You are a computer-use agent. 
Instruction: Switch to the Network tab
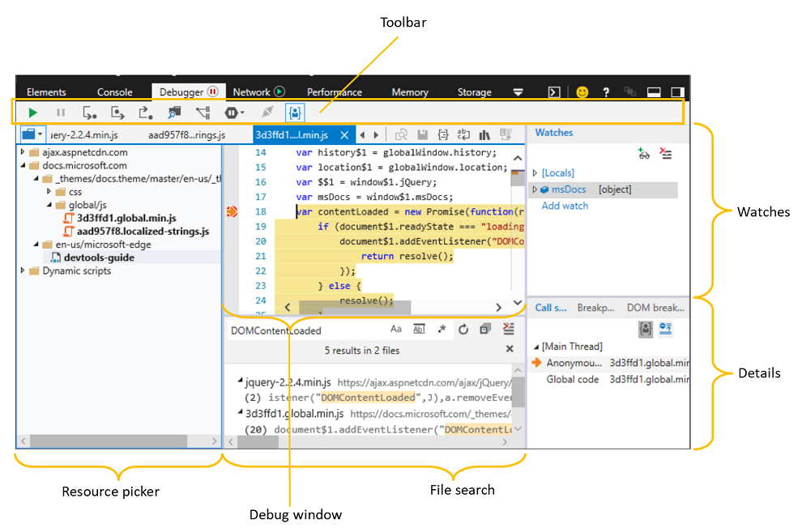click(x=254, y=92)
